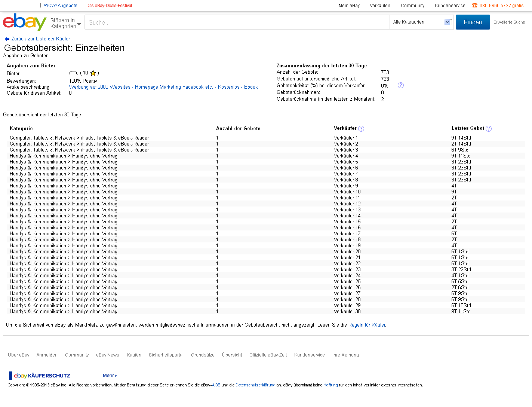Image resolution: width=532 pixels, height=407 pixels.
Task: Select the Verkäufer 25 cell
Action: coord(347,282)
